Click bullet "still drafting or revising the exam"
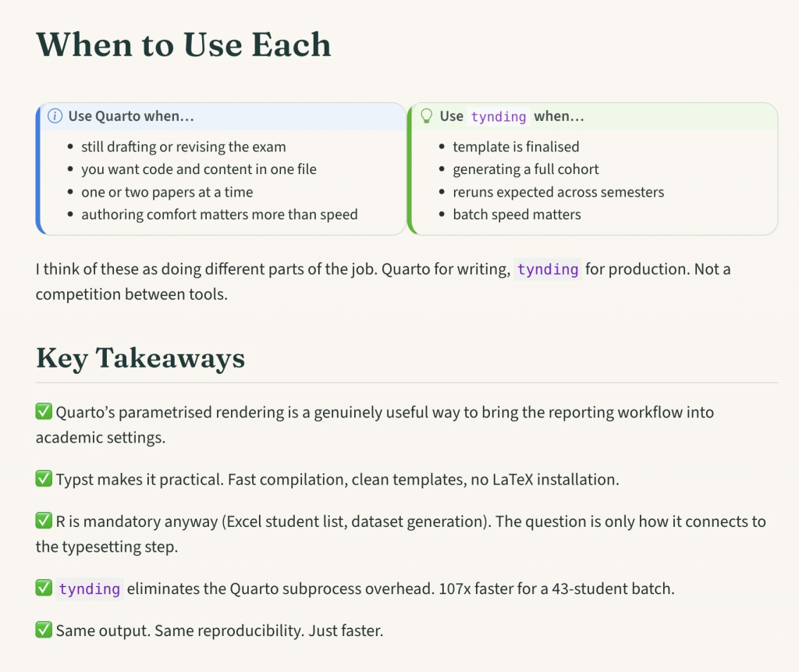Viewport: 799px width, 672px height. tap(183, 147)
